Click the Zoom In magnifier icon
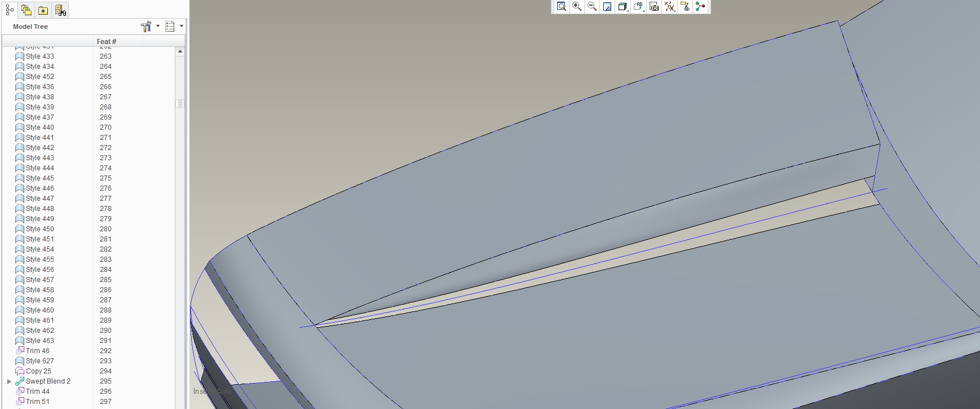Viewport: 980px width, 409px height. point(577,6)
